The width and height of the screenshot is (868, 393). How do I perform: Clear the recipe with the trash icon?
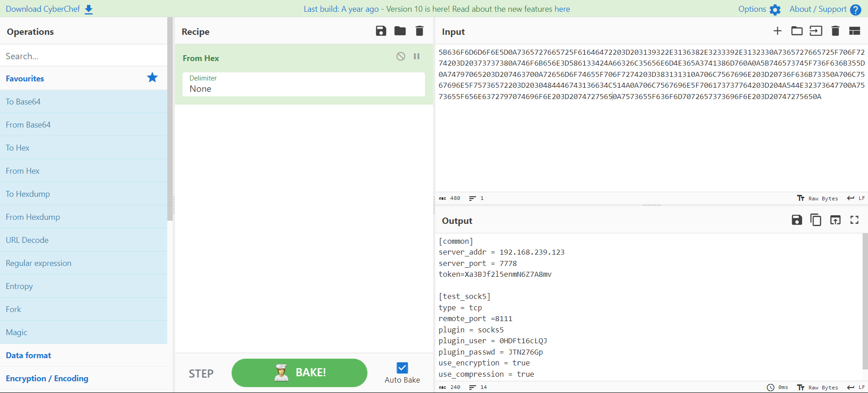[x=420, y=31]
